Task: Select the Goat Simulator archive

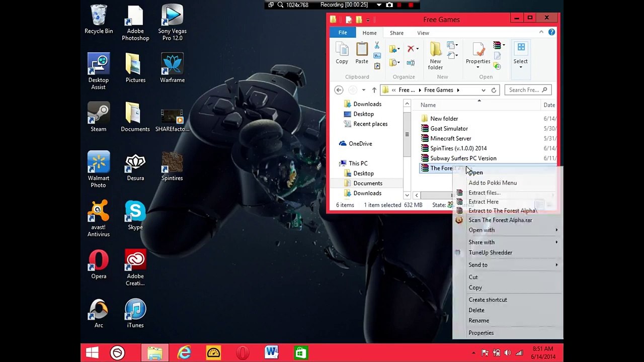Action: (444, 129)
